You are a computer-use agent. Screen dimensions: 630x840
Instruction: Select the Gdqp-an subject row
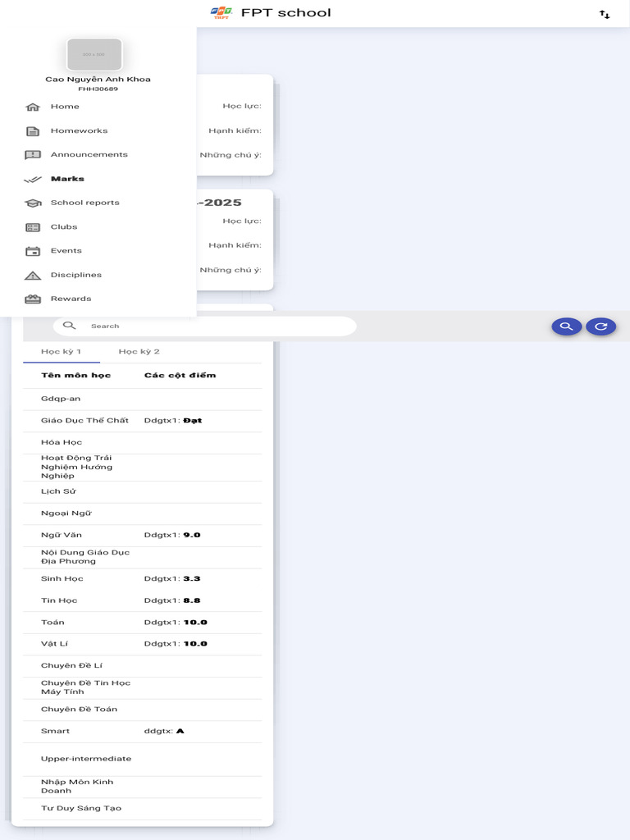(x=143, y=399)
